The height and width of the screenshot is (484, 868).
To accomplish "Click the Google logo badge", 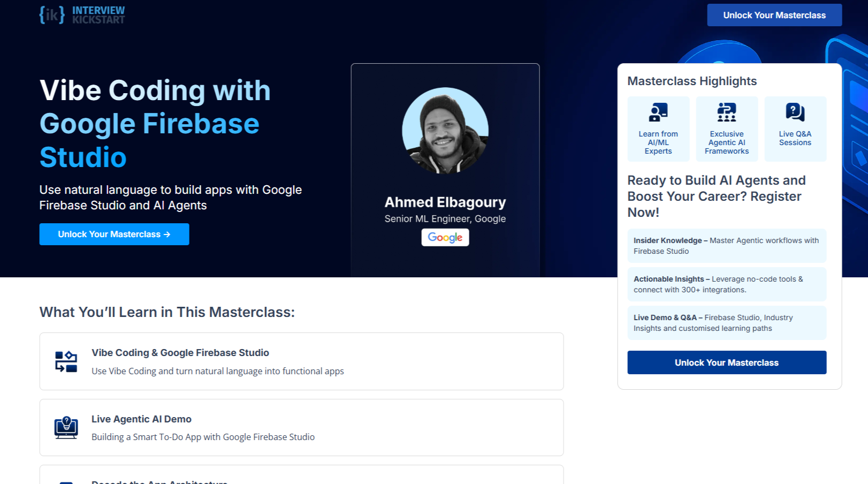I will point(445,237).
